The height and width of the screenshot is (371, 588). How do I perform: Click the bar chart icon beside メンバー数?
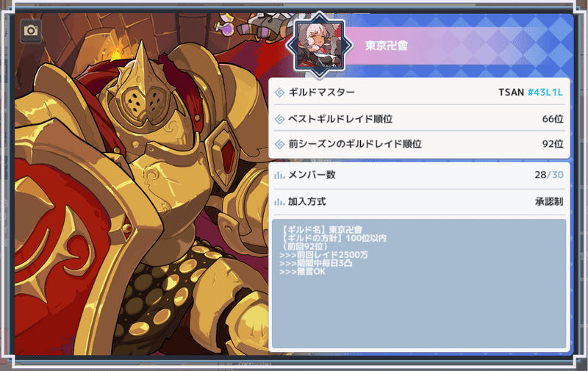pos(279,175)
